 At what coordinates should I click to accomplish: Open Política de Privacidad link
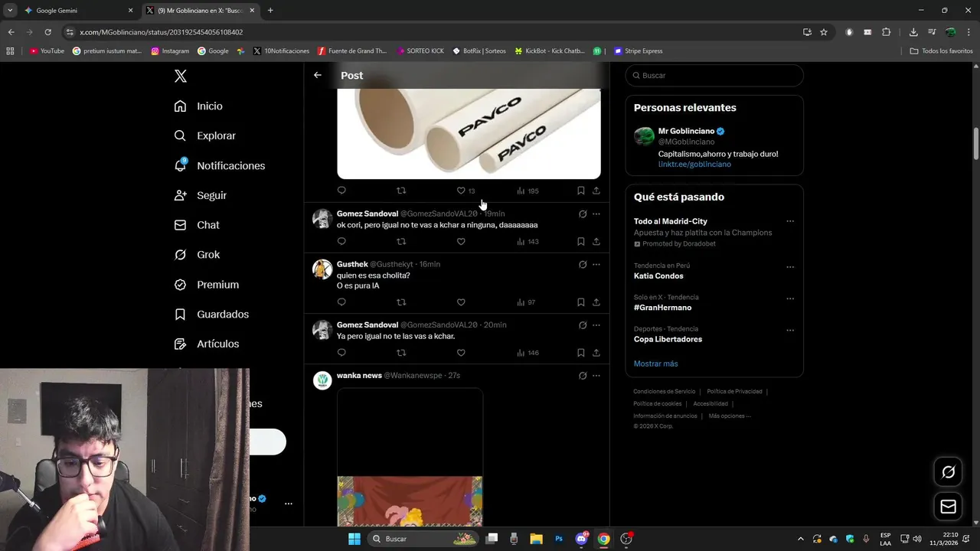734,392
